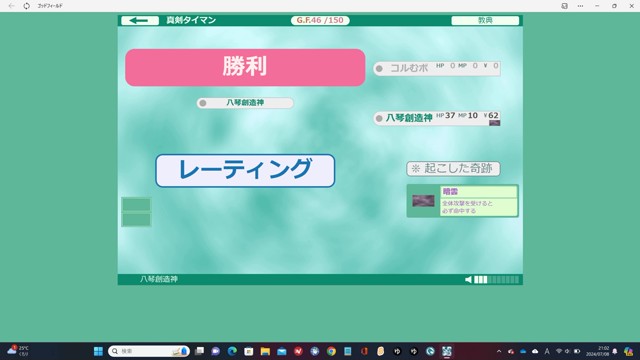
Task: Go back using the arrow button
Action: pos(140,20)
